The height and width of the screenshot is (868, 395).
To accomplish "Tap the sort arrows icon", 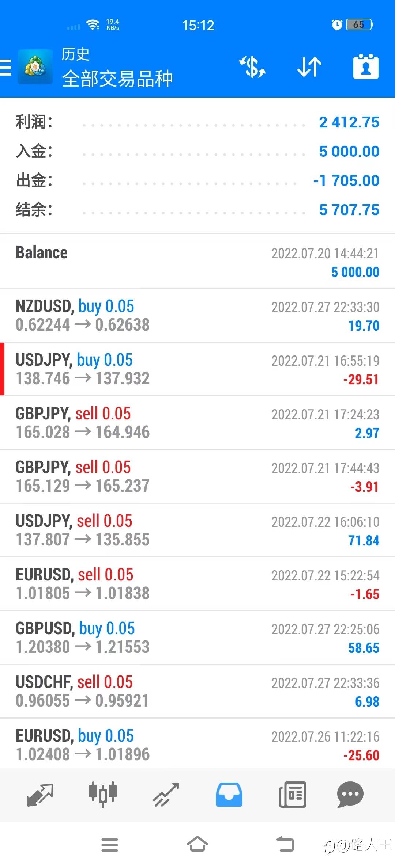I will (309, 67).
